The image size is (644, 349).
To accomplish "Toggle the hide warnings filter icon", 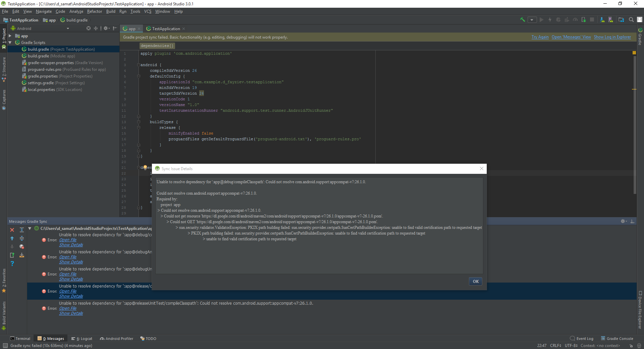I will click(x=21, y=247).
